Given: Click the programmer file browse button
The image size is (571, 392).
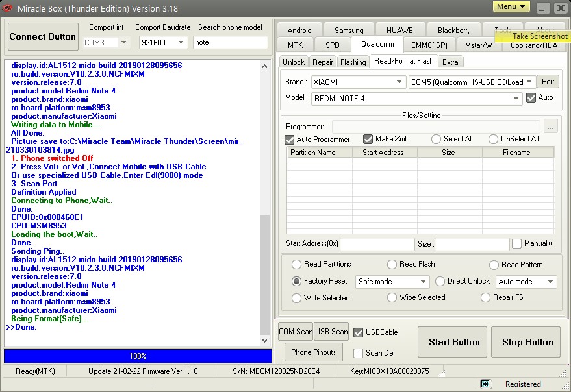Looking at the screenshot, I should coord(550,127).
